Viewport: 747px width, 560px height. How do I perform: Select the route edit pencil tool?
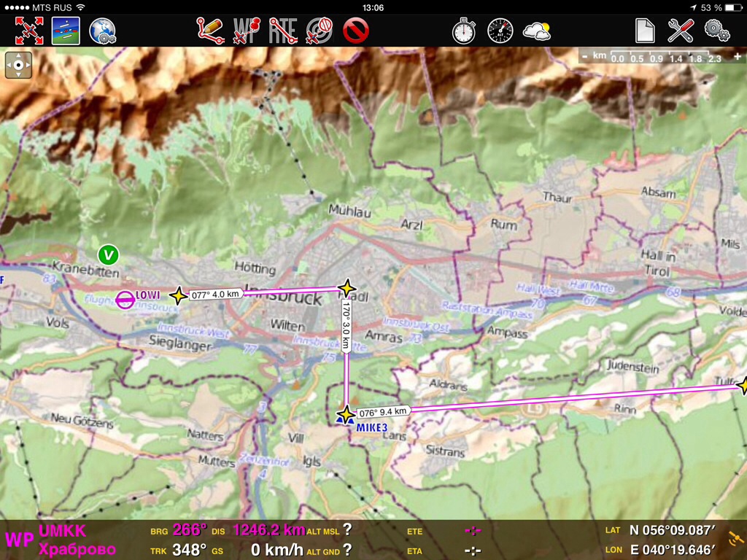point(210,31)
